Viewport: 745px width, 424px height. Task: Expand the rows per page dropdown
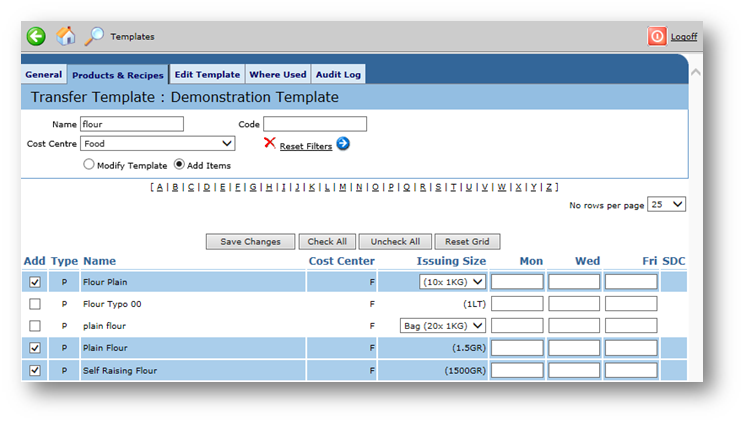(x=666, y=204)
